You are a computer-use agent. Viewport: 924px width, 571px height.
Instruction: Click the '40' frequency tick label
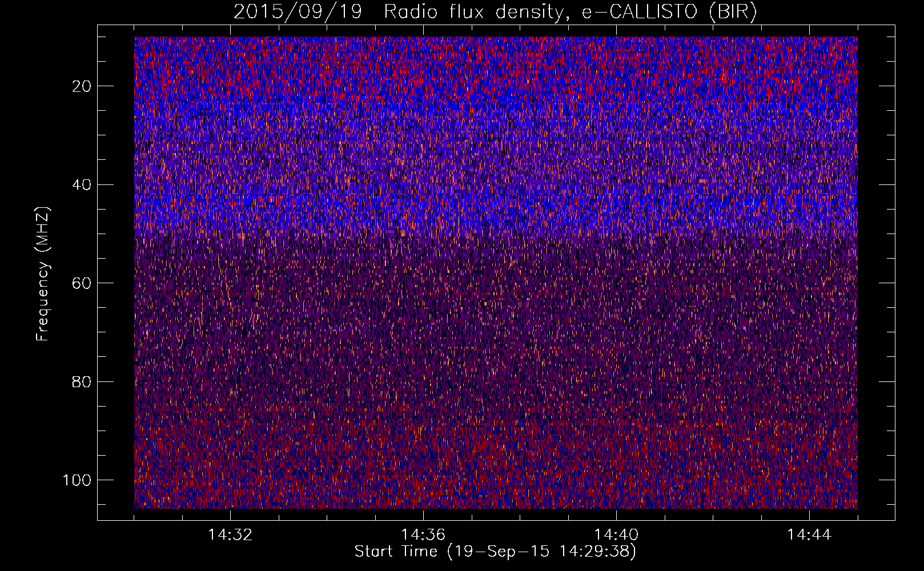click(82, 185)
